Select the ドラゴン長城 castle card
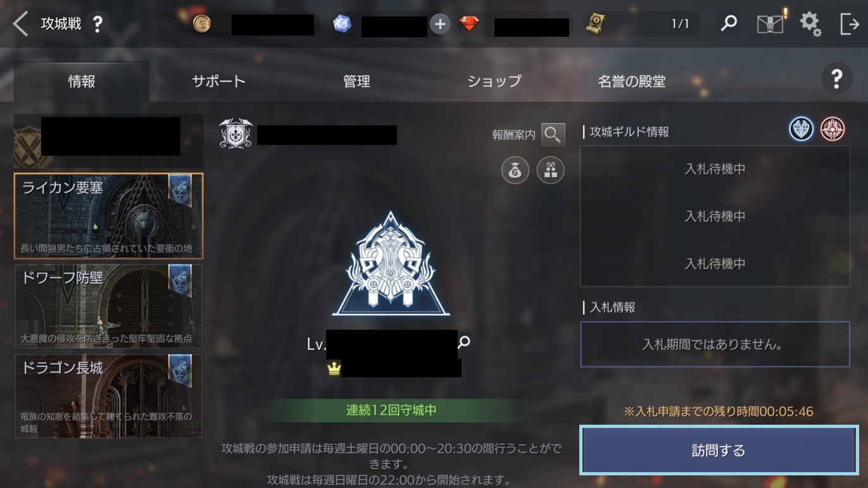The image size is (868, 488). tap(108, 396)
